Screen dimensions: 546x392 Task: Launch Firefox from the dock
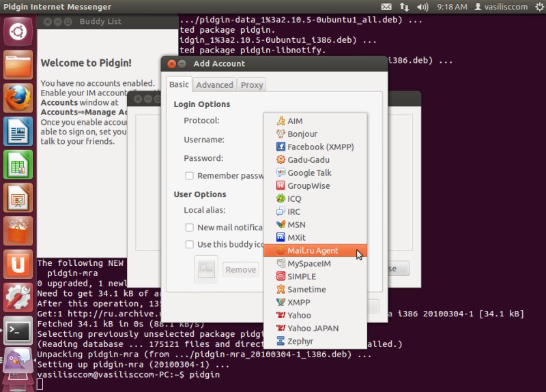(18, 98)
